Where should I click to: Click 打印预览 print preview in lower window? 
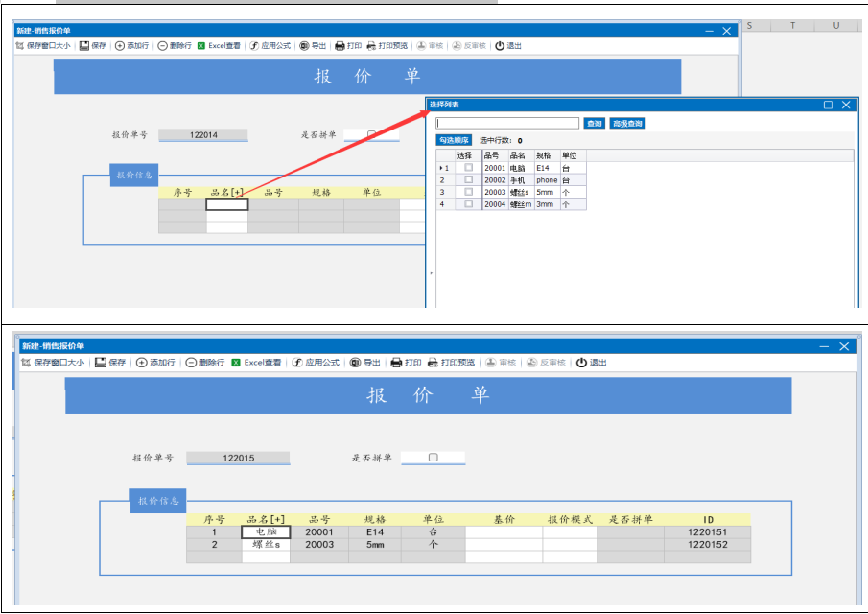433,363
